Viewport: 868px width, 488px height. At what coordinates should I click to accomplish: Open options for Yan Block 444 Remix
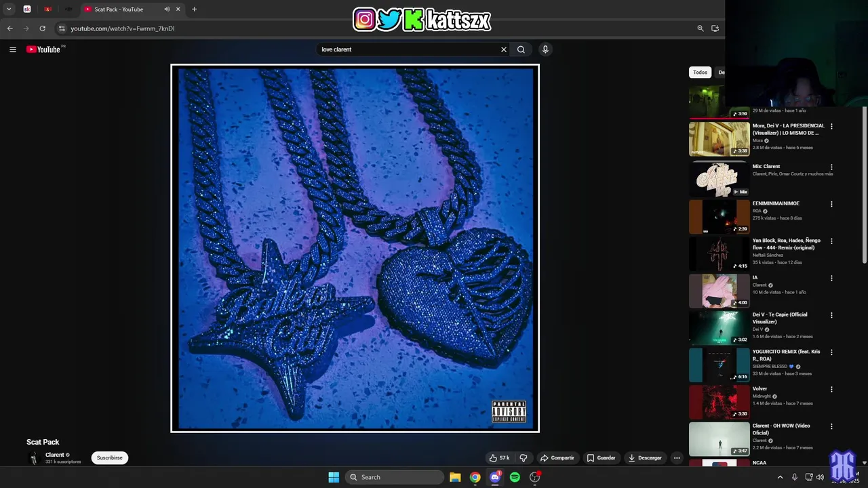pos(831,241)
